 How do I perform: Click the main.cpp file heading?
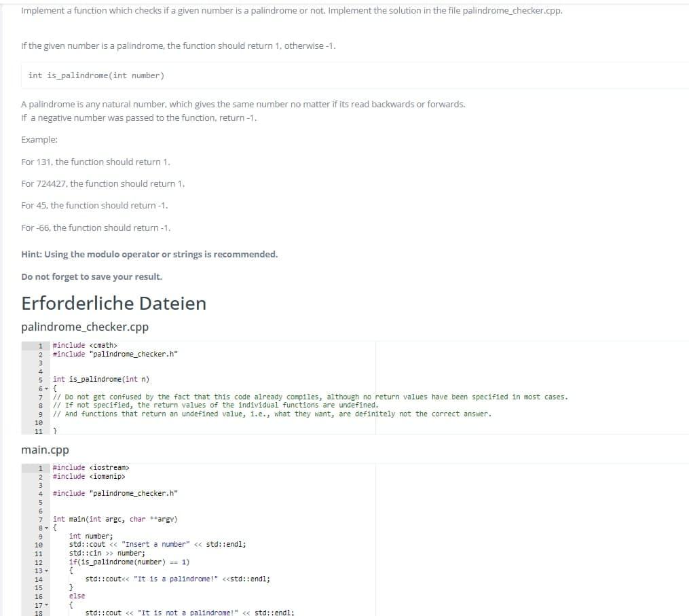pyautogui.click(x=45, y=450)
